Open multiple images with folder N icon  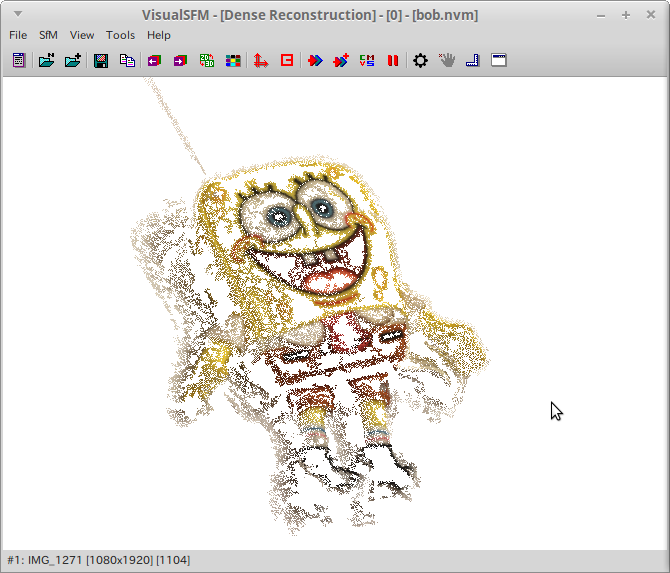click(x=46, y=60)
